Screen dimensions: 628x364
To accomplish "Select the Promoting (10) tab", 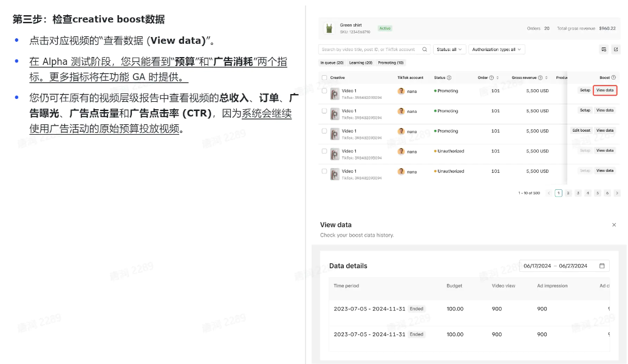I will pos(391,63).
